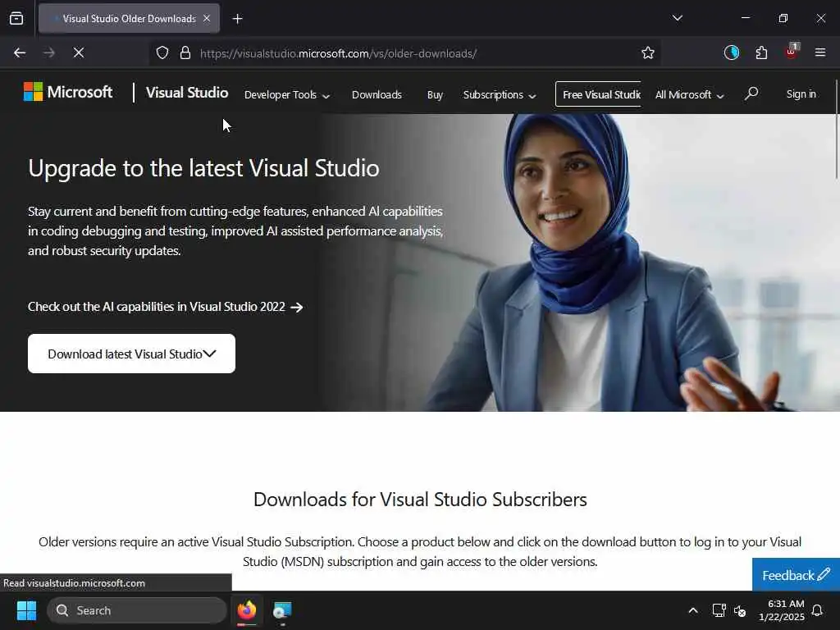Open the muted volume tray icon
This screenshot has height=630, width=840.
[x=740, y=610]
